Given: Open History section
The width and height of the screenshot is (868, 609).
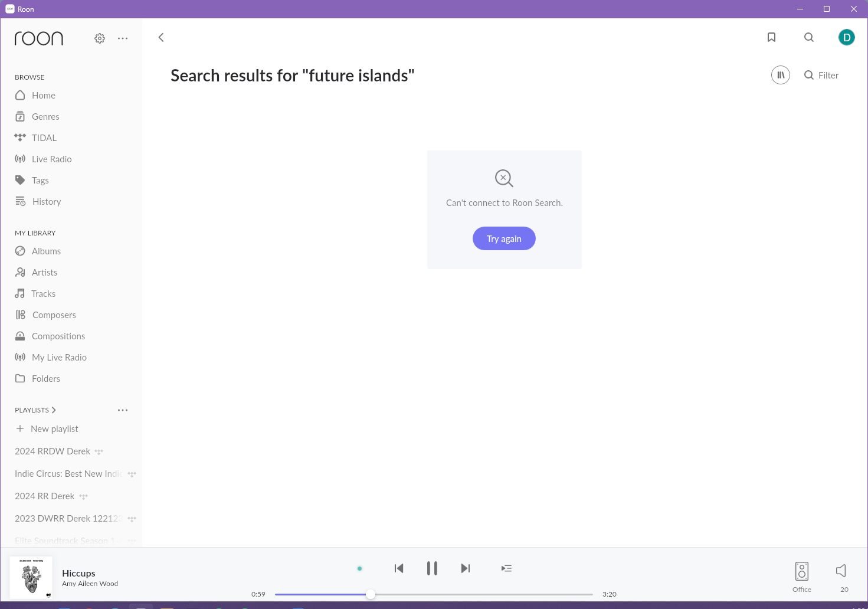Looking at the screenshot, I should point(38,201).
